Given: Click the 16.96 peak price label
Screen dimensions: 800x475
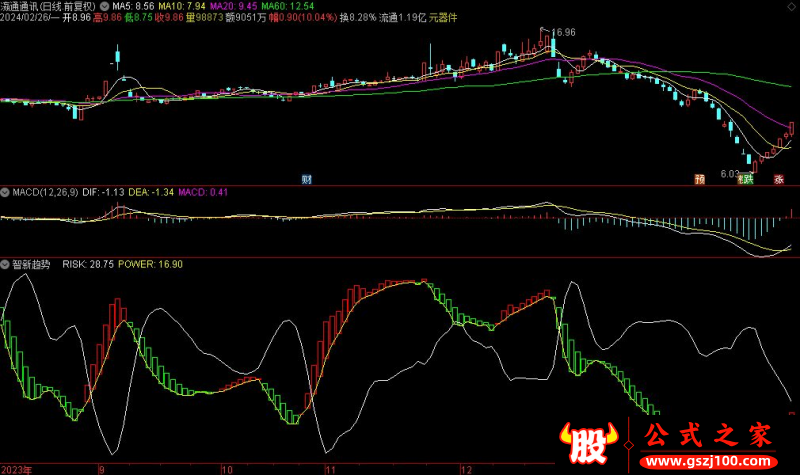Looking at the screenshot, I should pos(563,32).
